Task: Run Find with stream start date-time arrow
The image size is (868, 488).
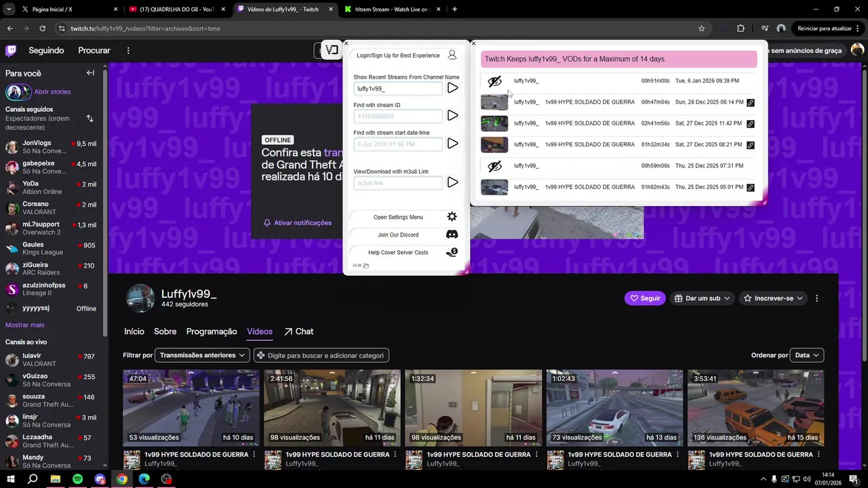Action: 452,144
